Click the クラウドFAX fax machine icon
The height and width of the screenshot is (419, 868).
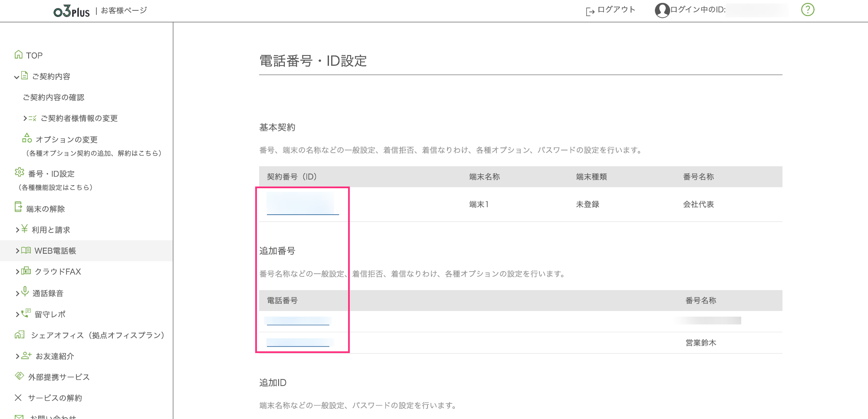tap(25, 271)
